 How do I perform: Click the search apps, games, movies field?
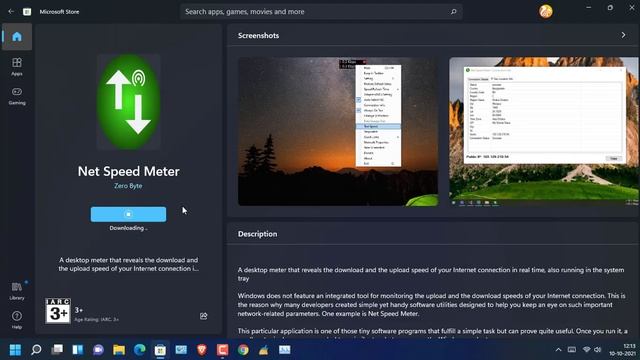coord(321,11)
